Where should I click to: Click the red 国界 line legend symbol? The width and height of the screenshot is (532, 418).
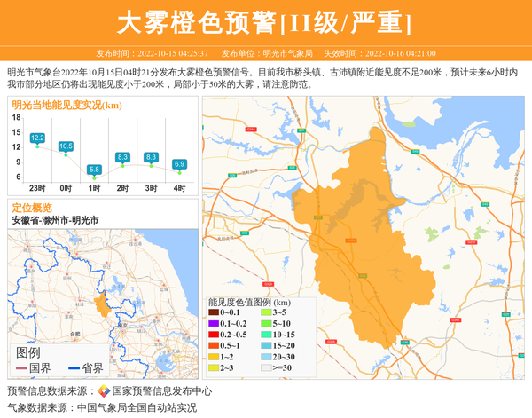21,368
